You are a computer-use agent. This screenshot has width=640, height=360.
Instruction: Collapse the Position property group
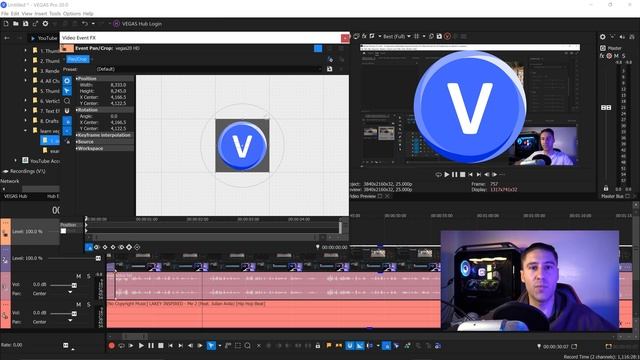(77, 78)
